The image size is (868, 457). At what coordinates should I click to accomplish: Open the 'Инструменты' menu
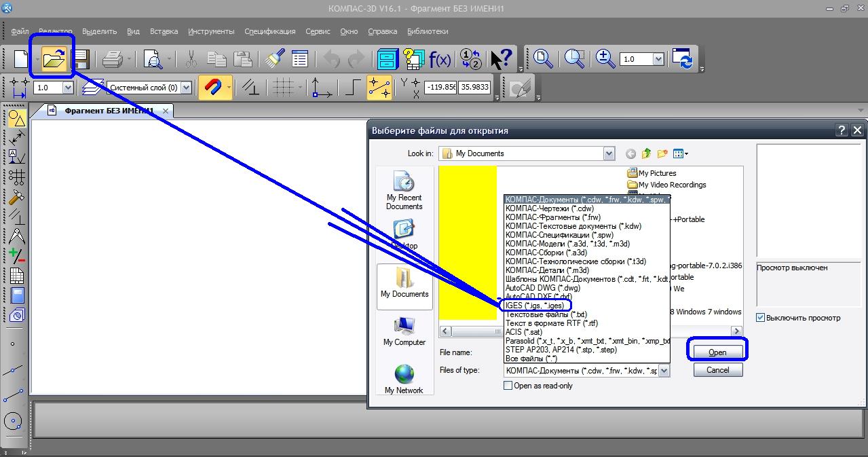(211, 31)
